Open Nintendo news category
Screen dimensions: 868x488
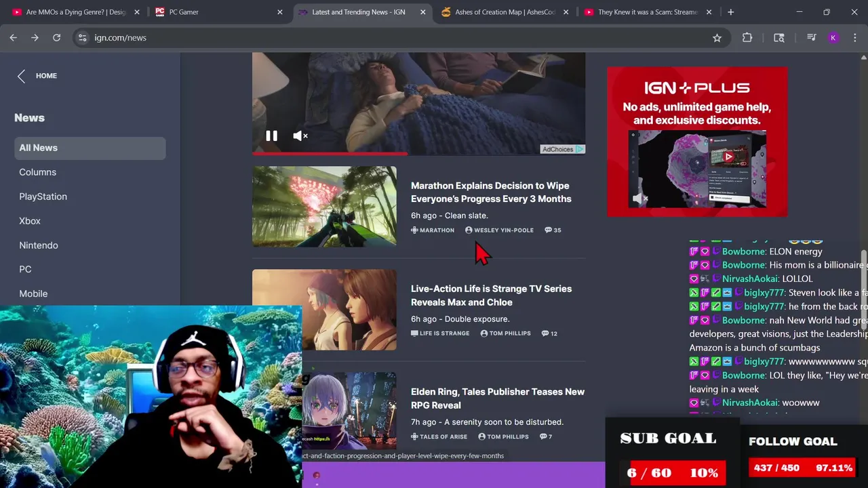coord(39,246)
